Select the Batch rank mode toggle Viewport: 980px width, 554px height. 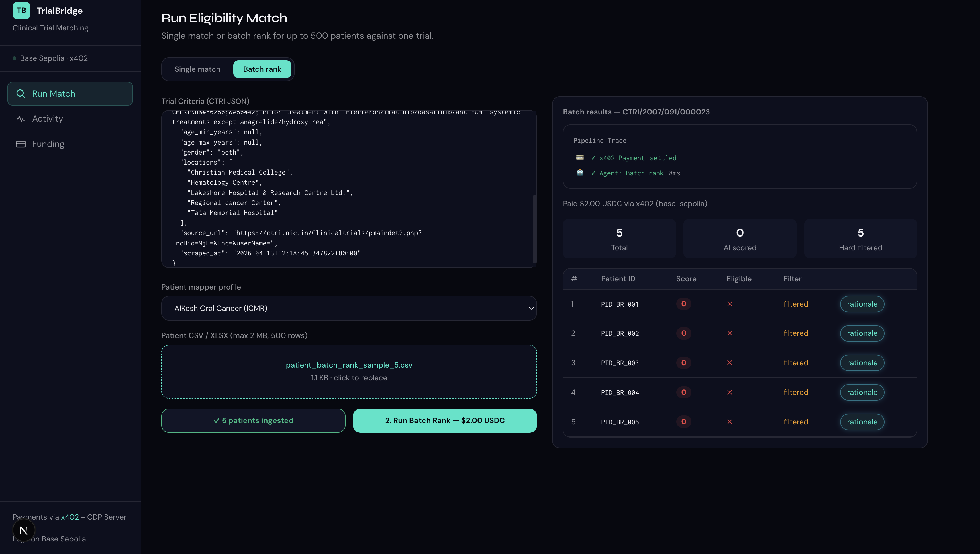(x=262, y=69)
